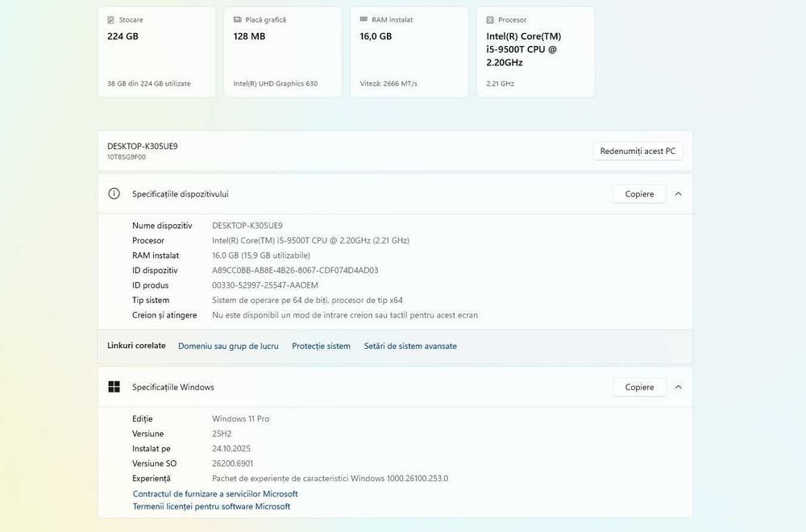Open Setări de sistem avansate link
Screen dimensions: 806x532
410,346
